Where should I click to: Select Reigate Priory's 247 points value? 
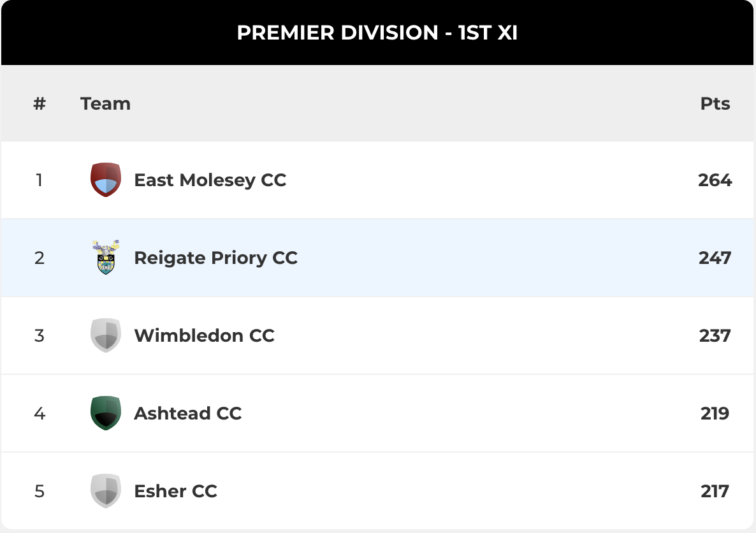(715, 258)
